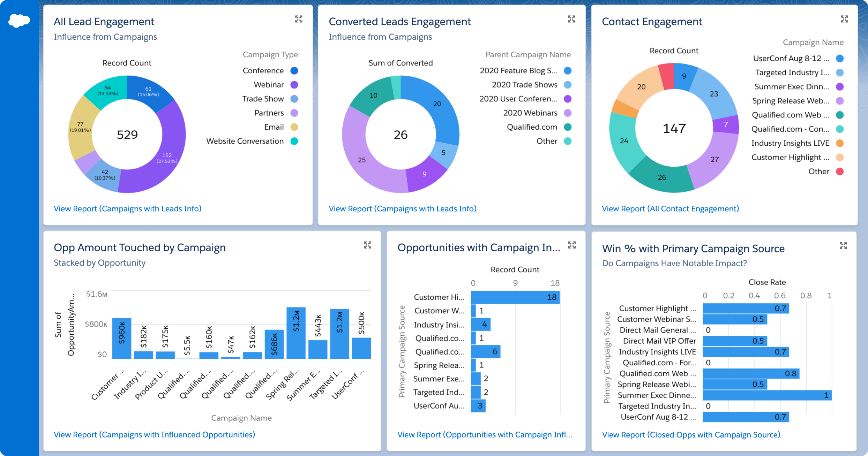
Task: Expand the All Lead Engagement chart
Action: (x=299, y=19)
